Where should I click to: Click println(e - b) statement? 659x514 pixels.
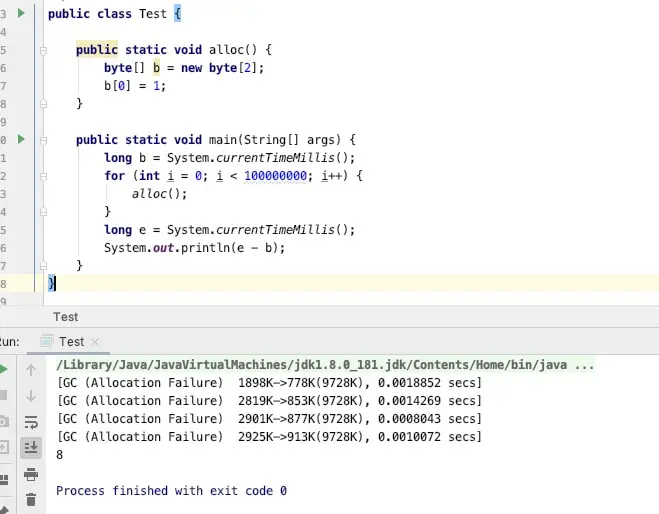coord(194,248)
